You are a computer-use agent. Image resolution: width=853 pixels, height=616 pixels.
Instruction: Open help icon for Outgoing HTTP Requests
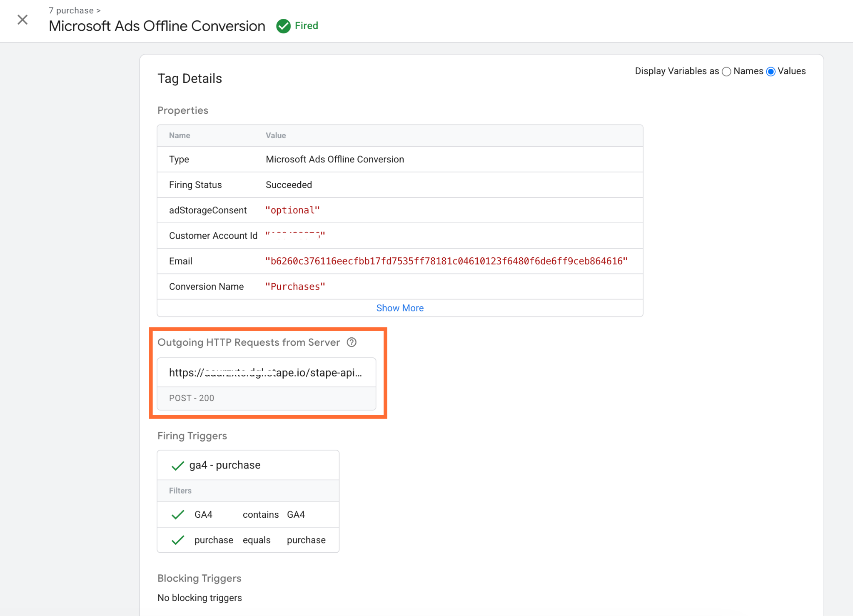(x=352, y=342)
